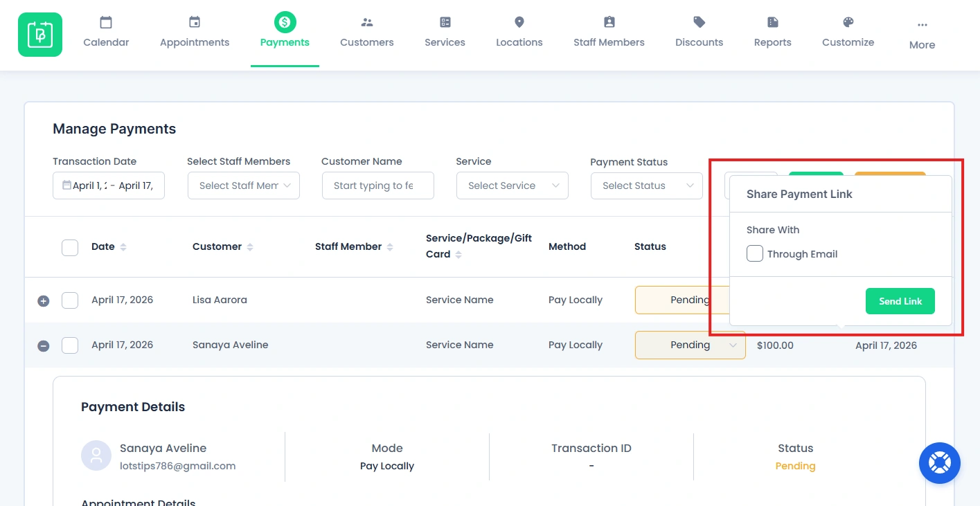
Task: Check the Sanaya Aveline row checkbox
Action: tap(70, 345)
